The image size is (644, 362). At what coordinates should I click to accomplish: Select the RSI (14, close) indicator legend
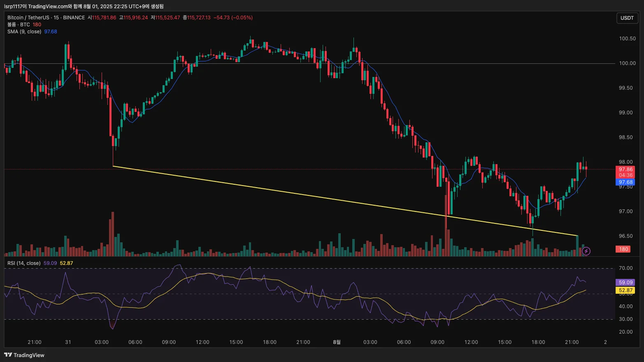tap(24, 263)
